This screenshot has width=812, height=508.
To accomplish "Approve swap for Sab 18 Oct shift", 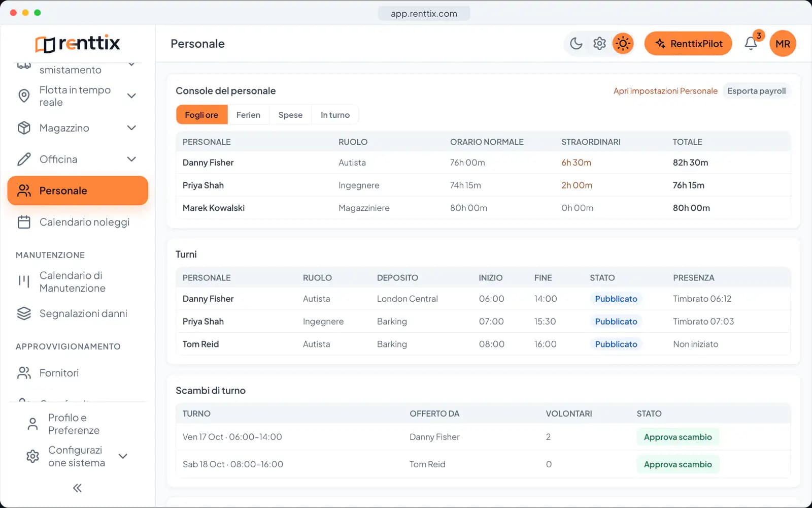I will (678, 464).
